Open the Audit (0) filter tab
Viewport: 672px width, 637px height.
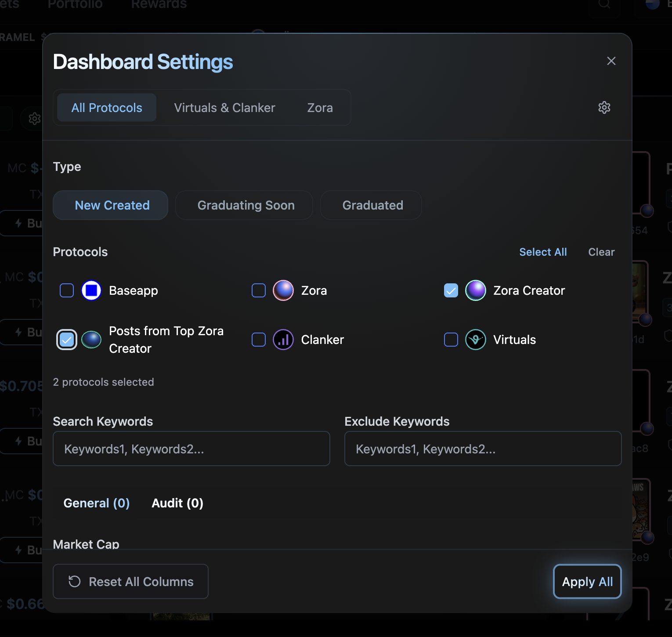click(177, 503)
